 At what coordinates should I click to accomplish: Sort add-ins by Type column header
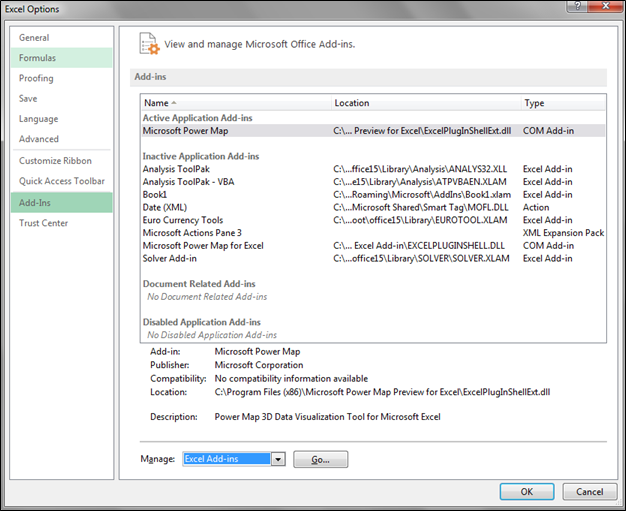click(563, 103)
